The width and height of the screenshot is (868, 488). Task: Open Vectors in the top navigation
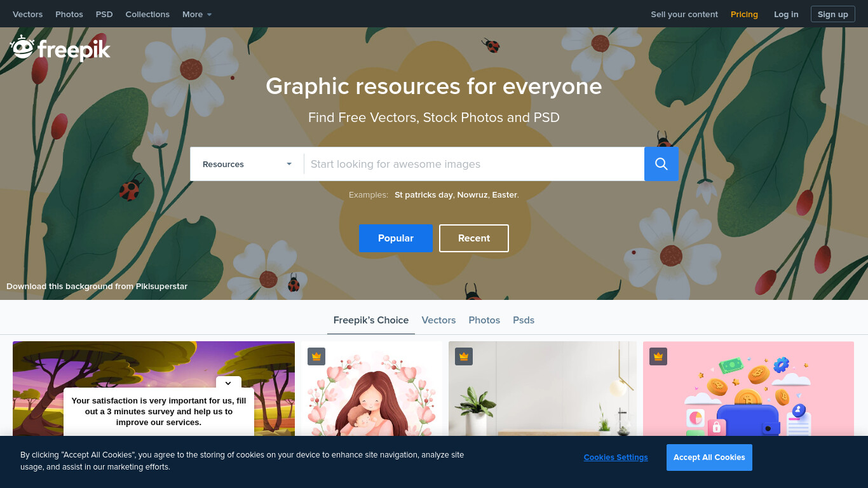point(28,14)
